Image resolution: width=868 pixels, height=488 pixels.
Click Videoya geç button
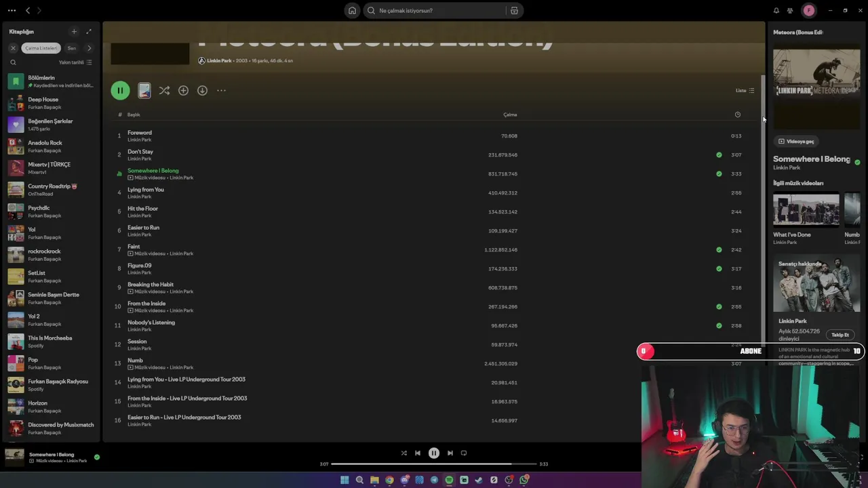[796, 142]
